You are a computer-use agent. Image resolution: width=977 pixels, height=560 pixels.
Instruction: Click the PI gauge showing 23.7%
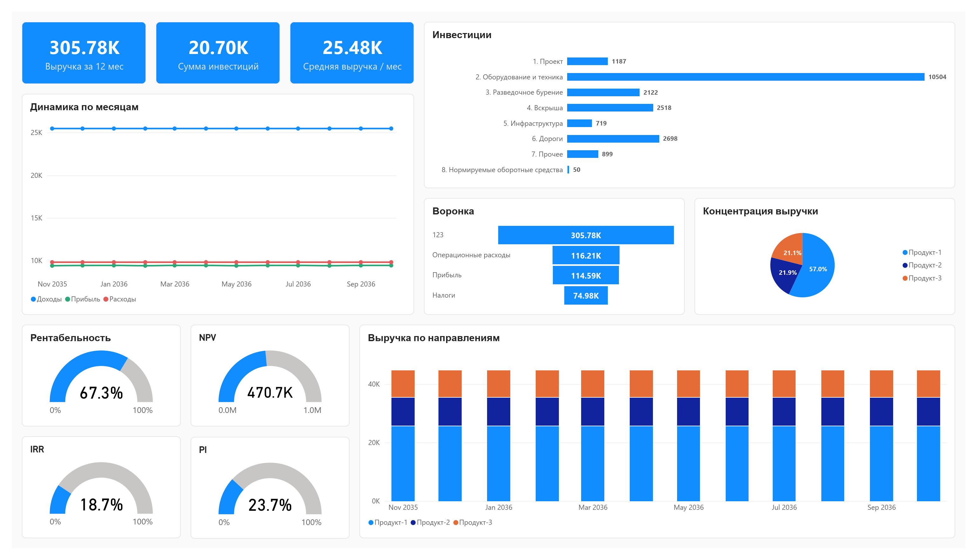coord(270,489)
